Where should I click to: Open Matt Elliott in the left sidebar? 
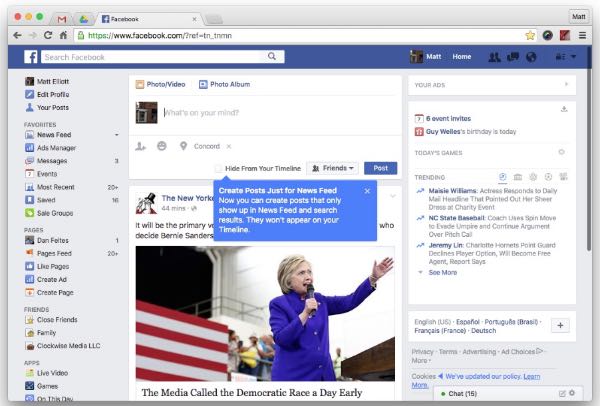(x=47, y=82)
